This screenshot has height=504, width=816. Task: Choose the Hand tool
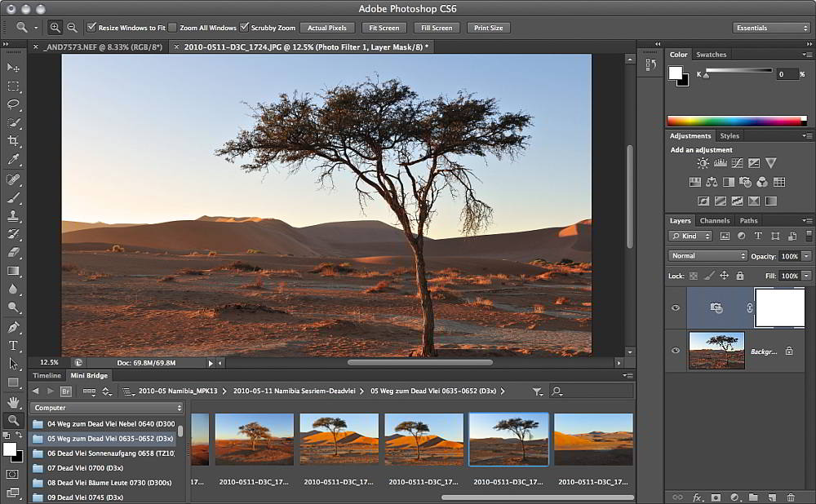14,402
